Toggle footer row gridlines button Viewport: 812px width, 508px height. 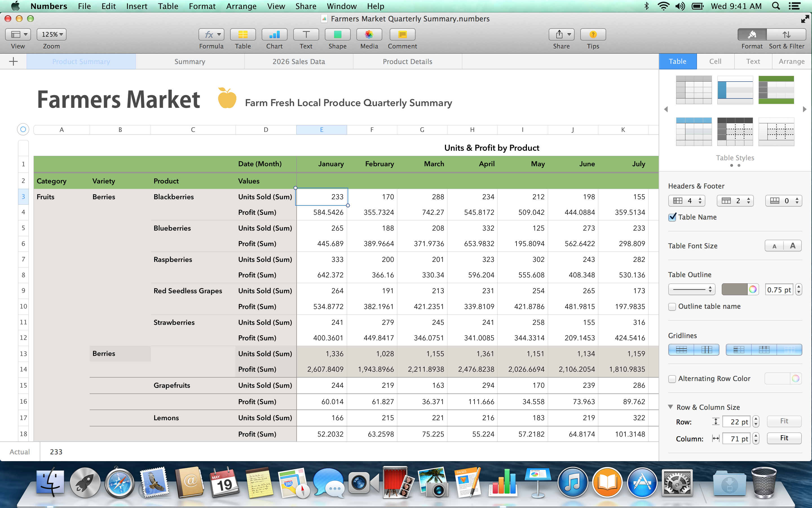point(789,350)
